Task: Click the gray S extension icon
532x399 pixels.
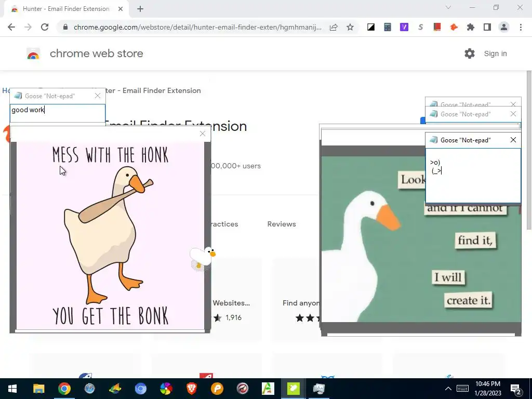Action: 421,27
